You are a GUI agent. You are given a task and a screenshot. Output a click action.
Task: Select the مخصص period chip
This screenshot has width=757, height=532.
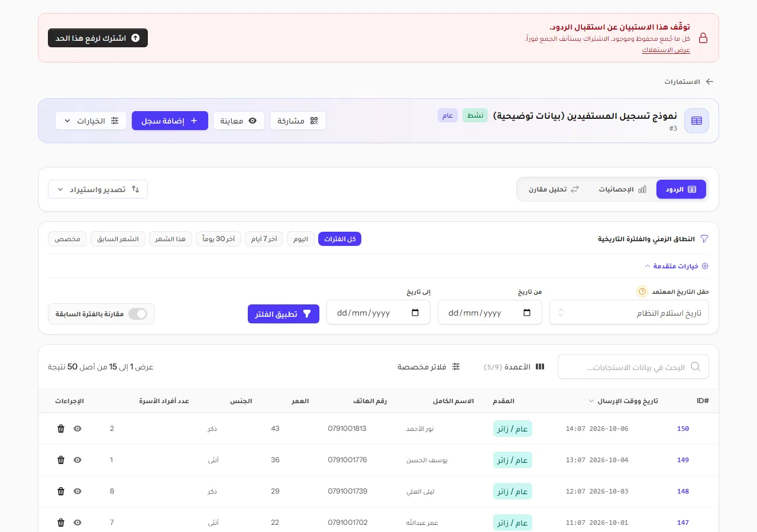[x=67, y=239]
